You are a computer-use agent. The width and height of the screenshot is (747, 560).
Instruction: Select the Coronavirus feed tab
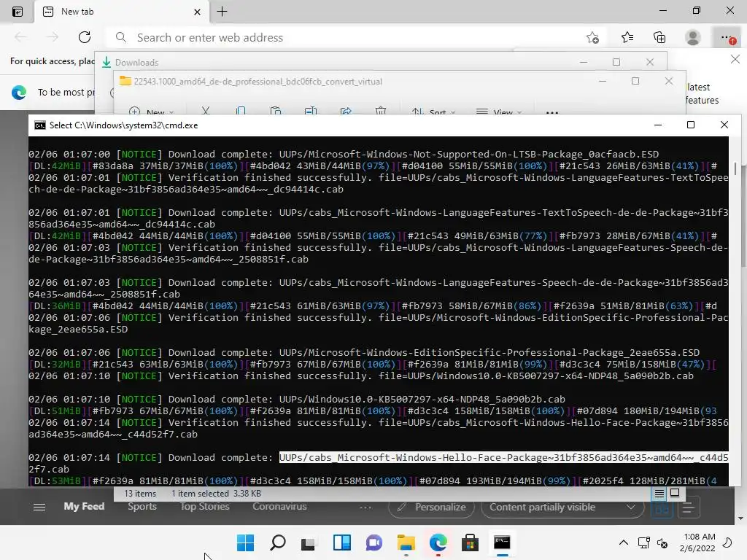click(279, 506)
